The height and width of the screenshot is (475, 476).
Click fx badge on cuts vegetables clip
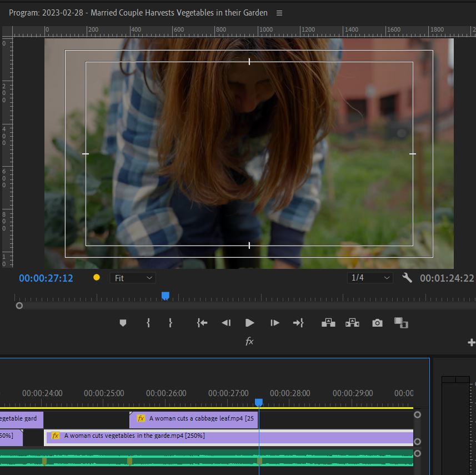55,436
